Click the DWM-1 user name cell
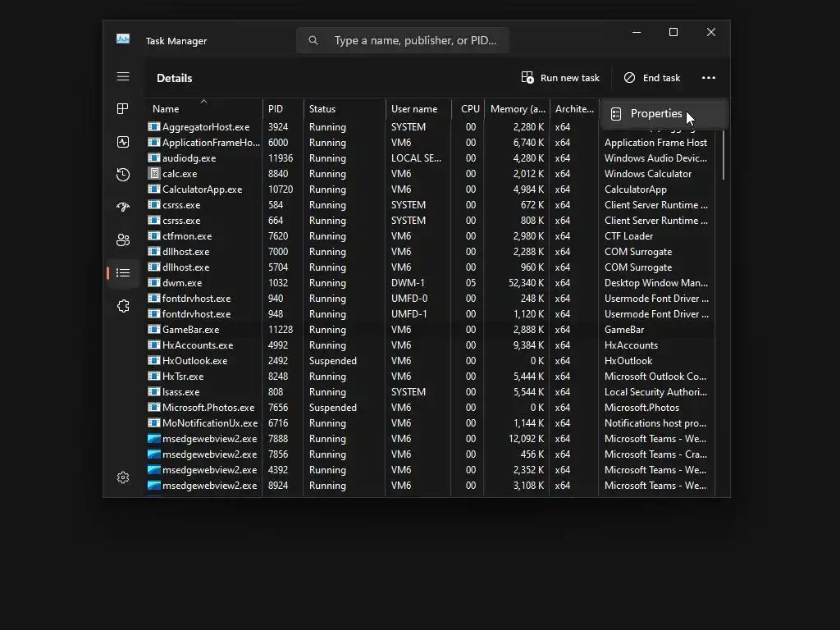The height and width of the screenshot is (630, 840). click(408, 282)
